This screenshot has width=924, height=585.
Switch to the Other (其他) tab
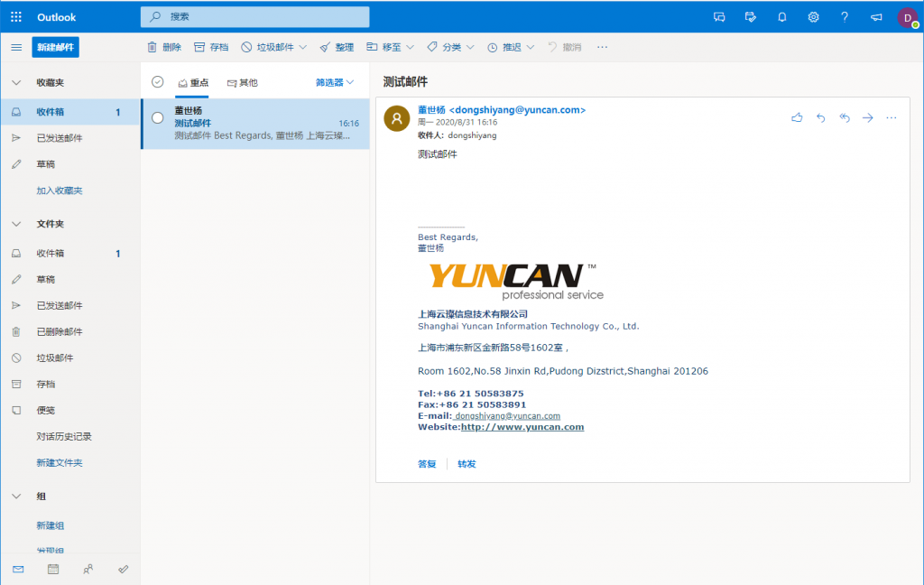(242, 82)
